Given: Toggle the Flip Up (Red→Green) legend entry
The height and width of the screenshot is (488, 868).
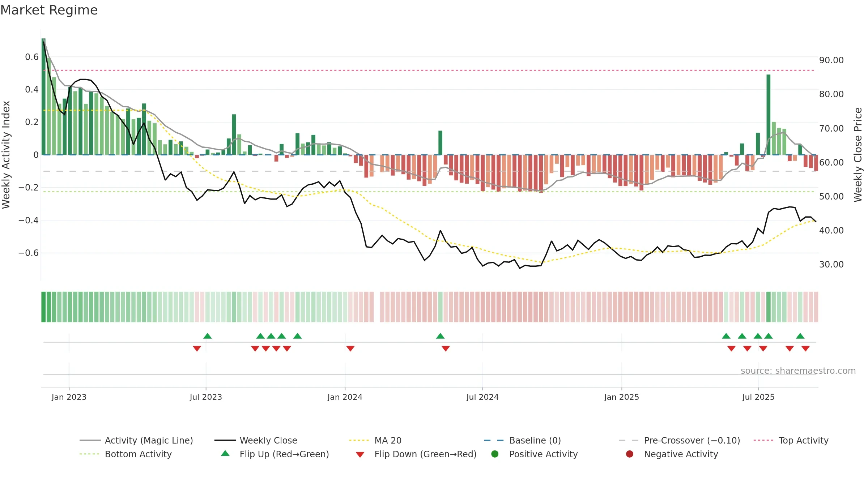Looking at the screenshot, I should pyautogui.click(x=275, y=454).
